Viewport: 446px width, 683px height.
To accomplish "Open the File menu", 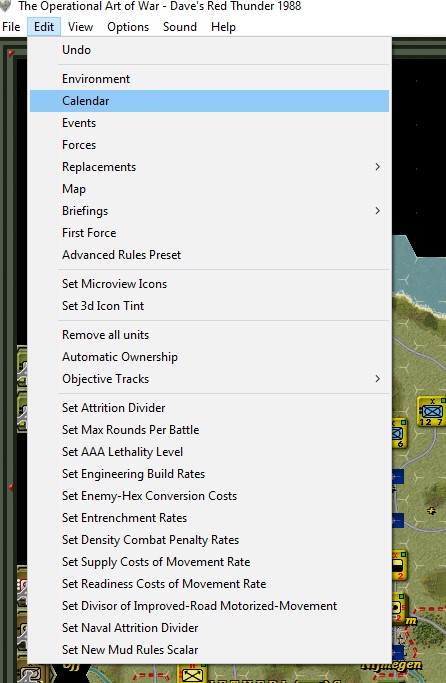I will pos(11,27).
